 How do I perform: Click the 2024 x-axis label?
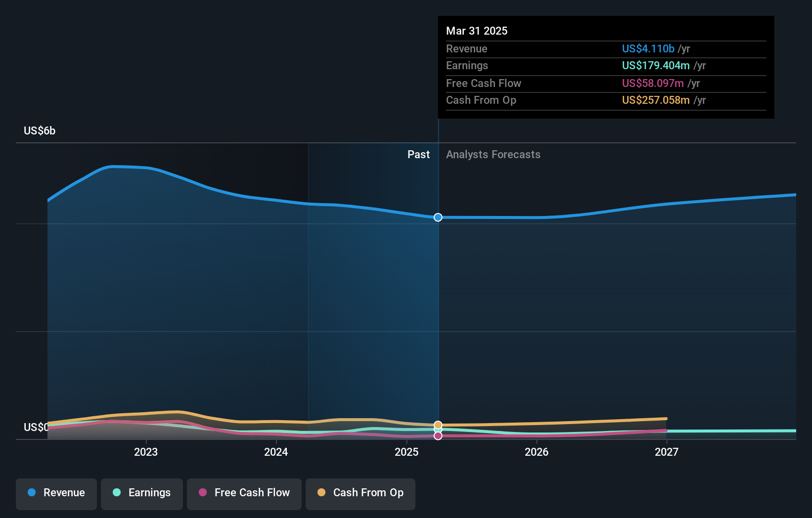tap(276, 452)
